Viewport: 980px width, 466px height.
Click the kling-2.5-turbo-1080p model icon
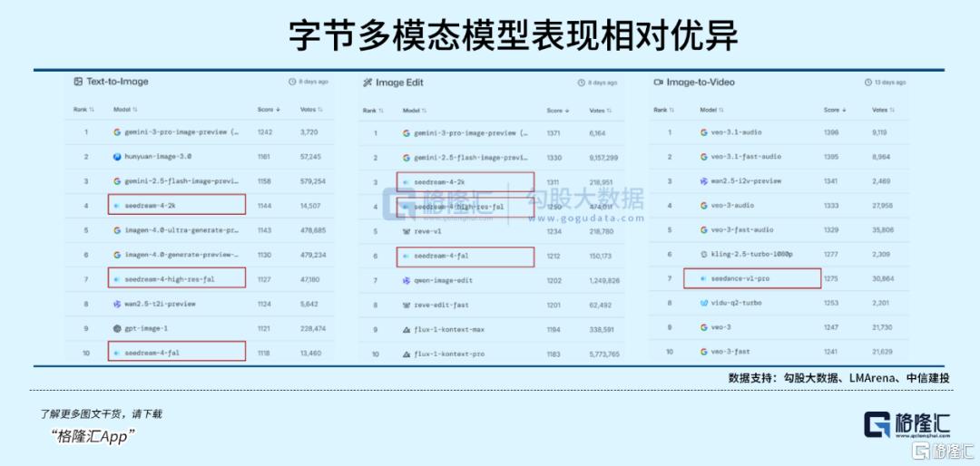click(704, 255)
